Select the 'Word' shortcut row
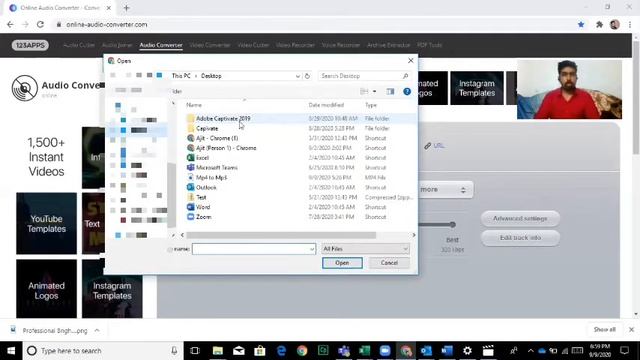640x360 pixels. pyautogui.click(x=203, y=207)
